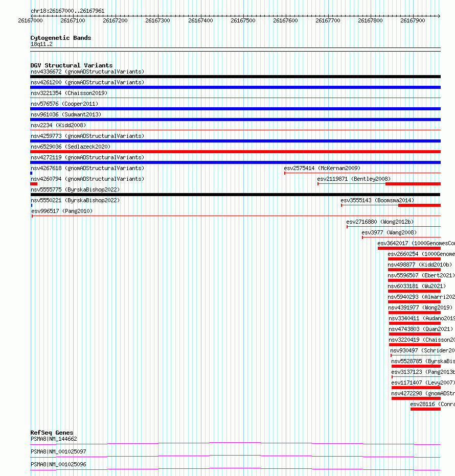Click nsv4260794 variant label

point(87,179)
